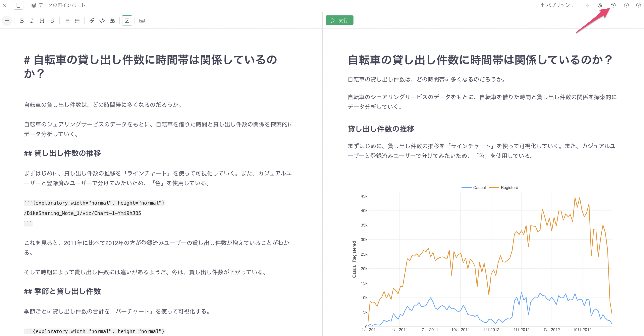Apply bold formatting

[x=22, y=21]
